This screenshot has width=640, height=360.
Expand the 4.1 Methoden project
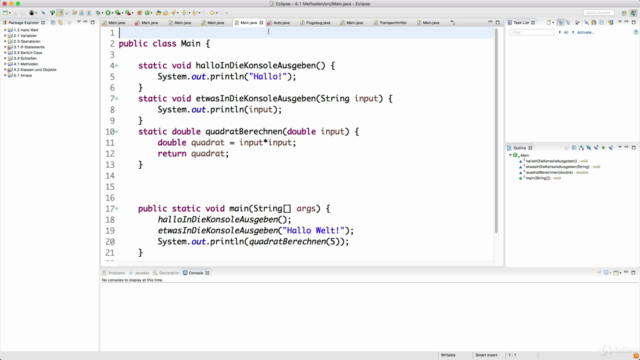[x=5, y=64]
